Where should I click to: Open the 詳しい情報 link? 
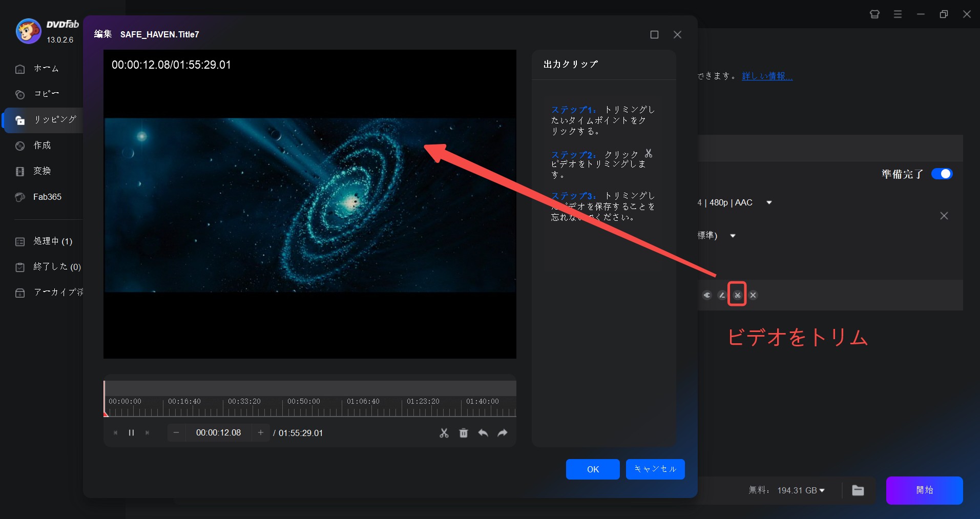tap(767, 76)
